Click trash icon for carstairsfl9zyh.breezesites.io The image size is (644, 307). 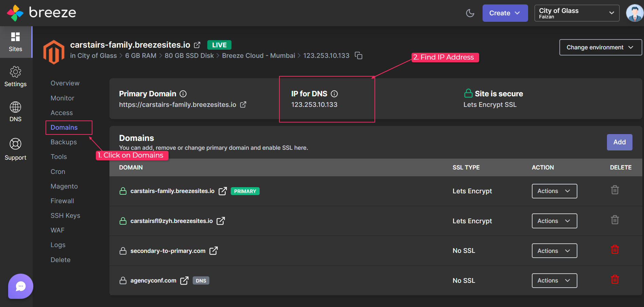615,220
